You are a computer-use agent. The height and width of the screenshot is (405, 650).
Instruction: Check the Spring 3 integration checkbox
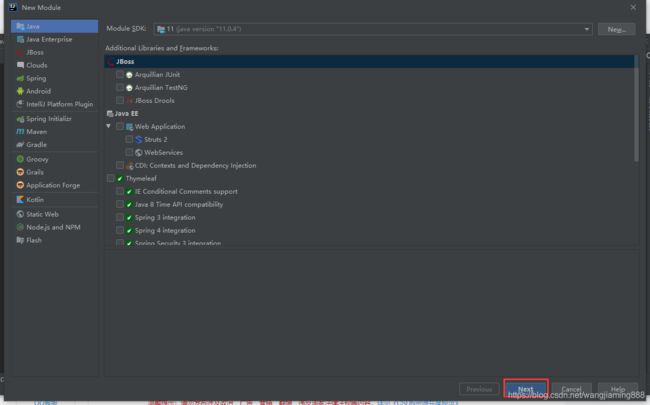tap(120, 217)
